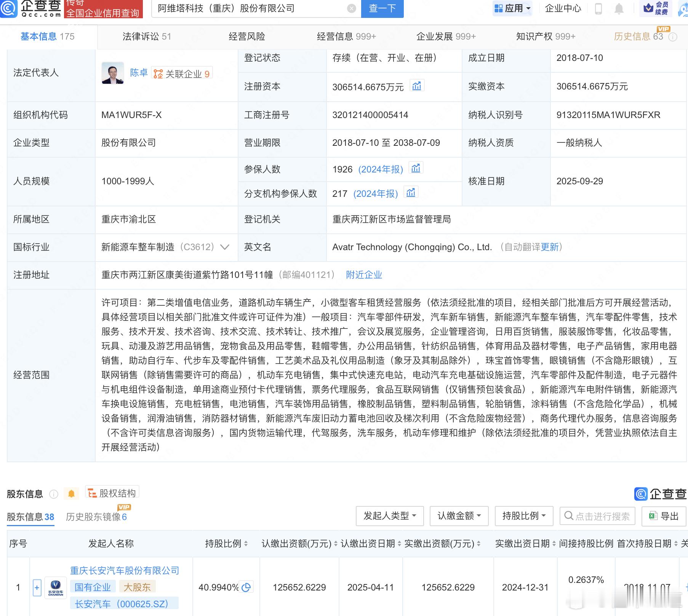Click the 查一下 search button

382,8
